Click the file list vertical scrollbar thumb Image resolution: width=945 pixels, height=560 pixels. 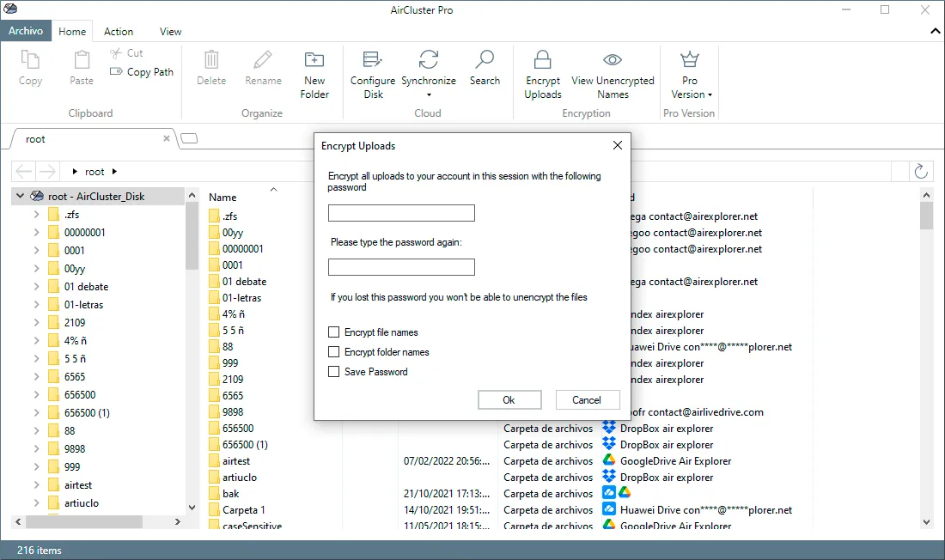tap(926, 216)
